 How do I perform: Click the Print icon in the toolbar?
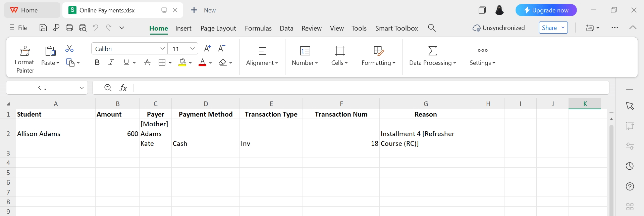[69, 28]
